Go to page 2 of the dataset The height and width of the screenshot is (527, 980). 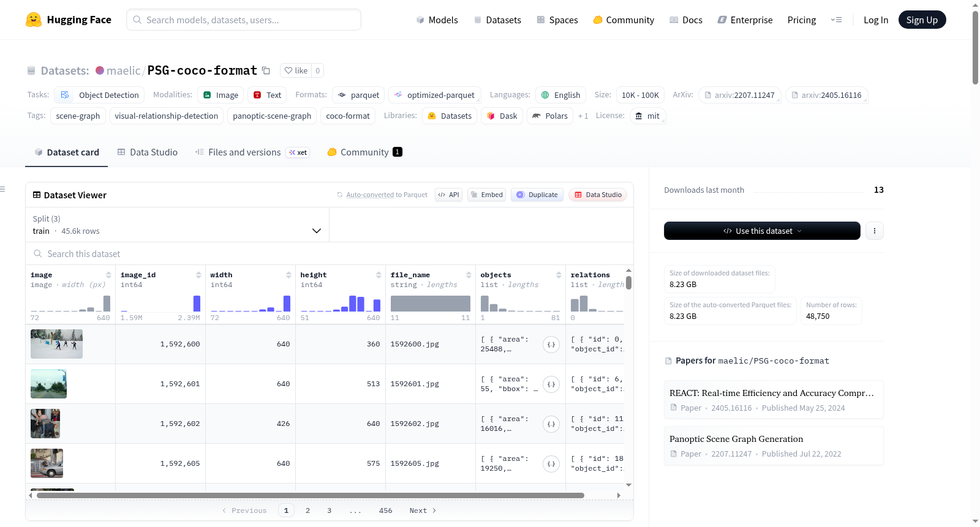pos(307,510)
